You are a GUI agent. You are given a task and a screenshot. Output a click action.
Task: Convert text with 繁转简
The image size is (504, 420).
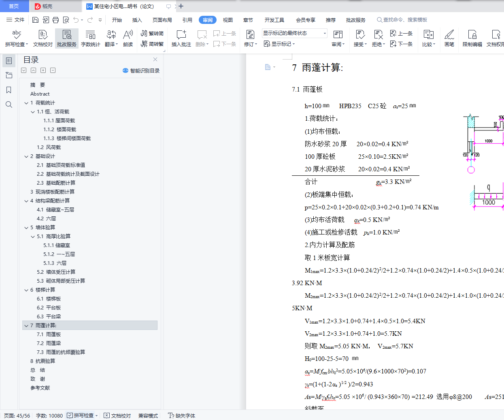152,34
